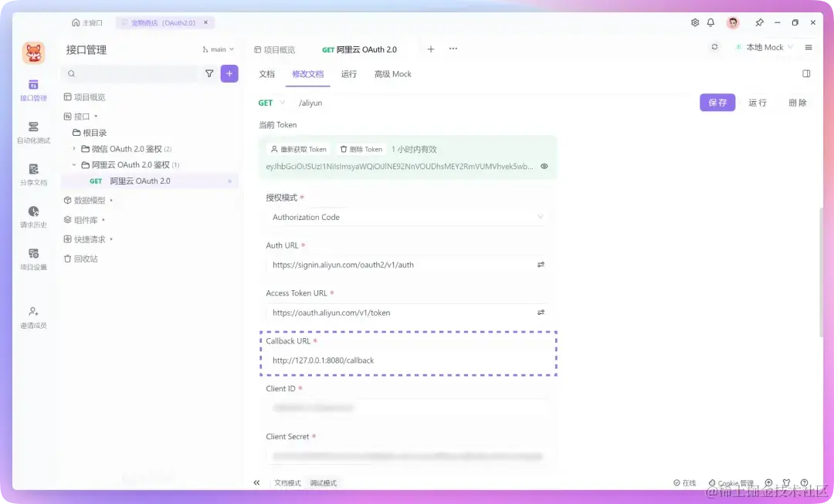Click the /aliyun path field
The image size is (834, 504).
(310, 103)
